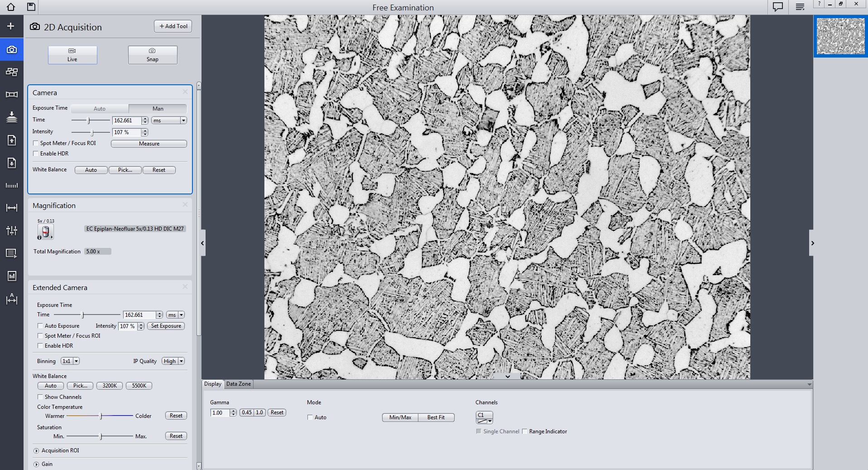Select the 2D Acquisition camera icon

pos(11,49)
